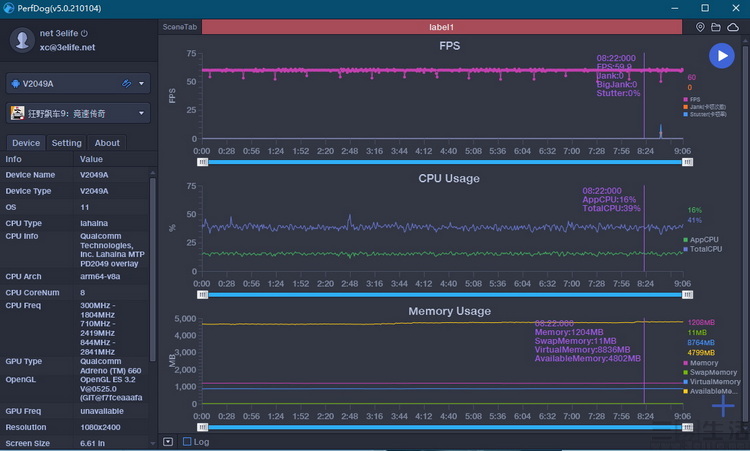Switch to the Device tab
Screen dimensions: 750x451
point(26,143)
